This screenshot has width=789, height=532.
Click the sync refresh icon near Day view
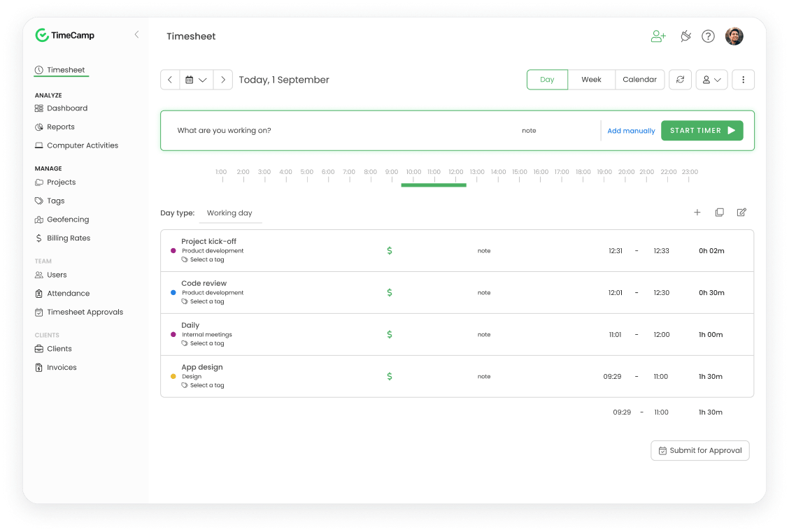[680, 79]
